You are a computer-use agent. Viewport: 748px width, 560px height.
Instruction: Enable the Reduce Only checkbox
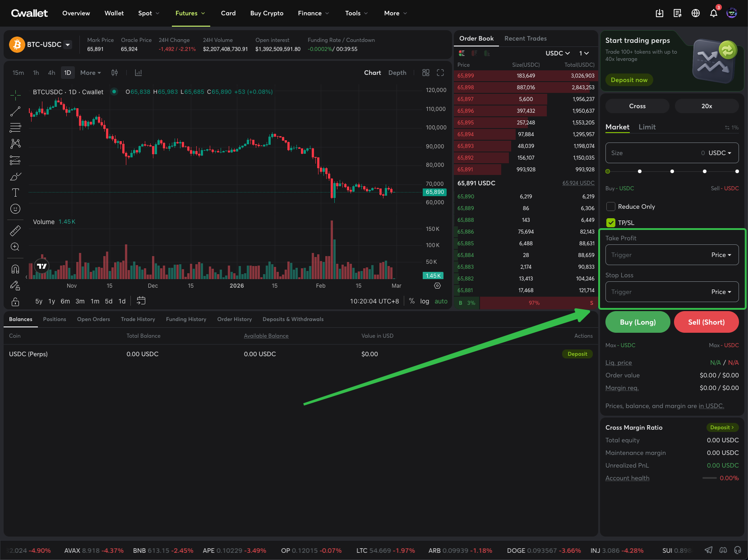[x=611, y=207]
